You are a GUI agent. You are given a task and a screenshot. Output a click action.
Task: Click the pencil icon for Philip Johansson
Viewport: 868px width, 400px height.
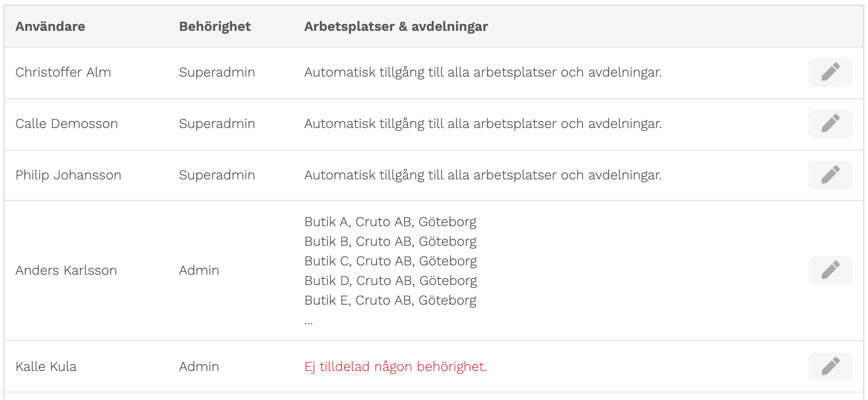coord(830,175)
